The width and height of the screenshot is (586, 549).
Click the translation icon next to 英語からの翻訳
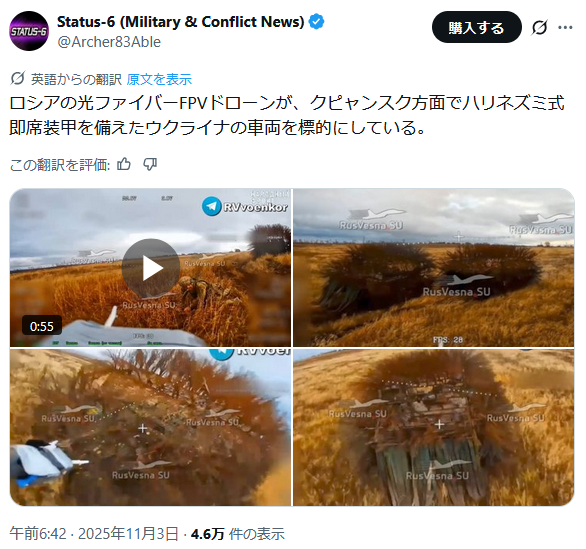(18, 78)
